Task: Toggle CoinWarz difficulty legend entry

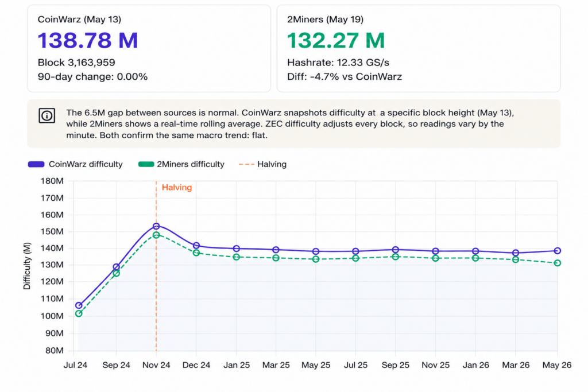Action: click(75, 164)
